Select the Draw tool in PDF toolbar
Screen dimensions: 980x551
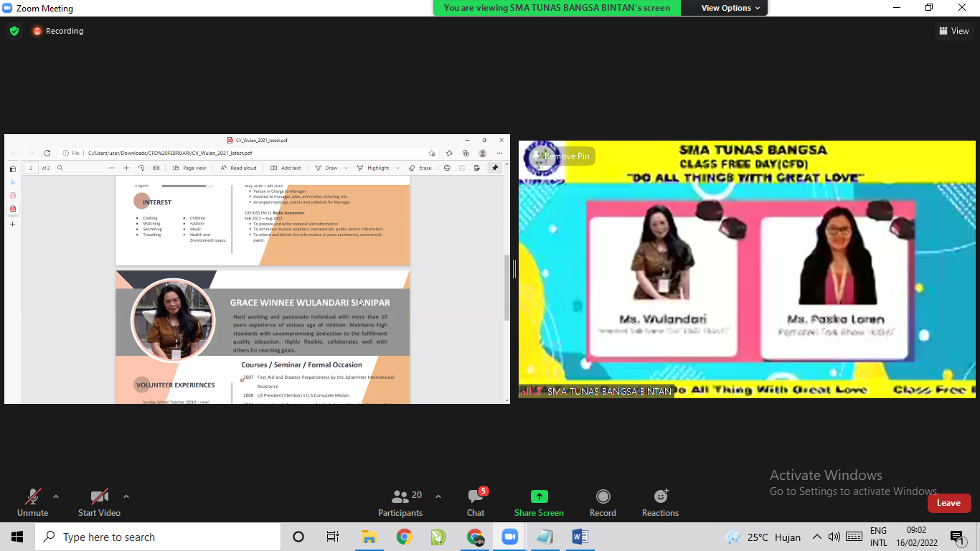(x=326, y=168)
